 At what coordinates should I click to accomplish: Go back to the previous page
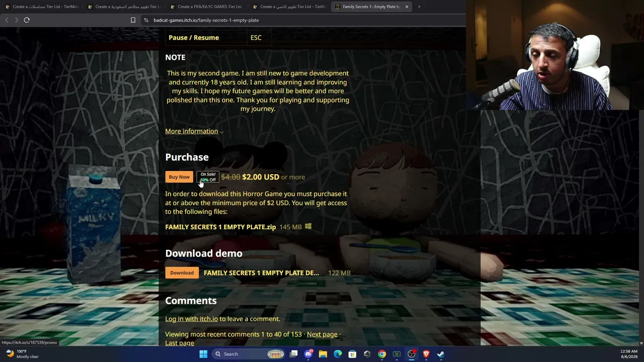tap(7, 20)
